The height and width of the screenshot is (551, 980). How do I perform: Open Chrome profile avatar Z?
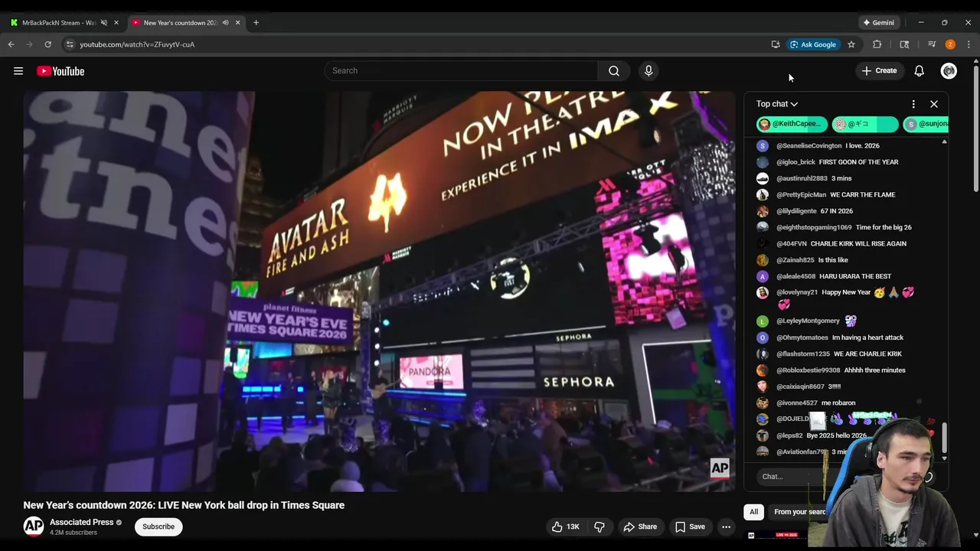(950, 44)
